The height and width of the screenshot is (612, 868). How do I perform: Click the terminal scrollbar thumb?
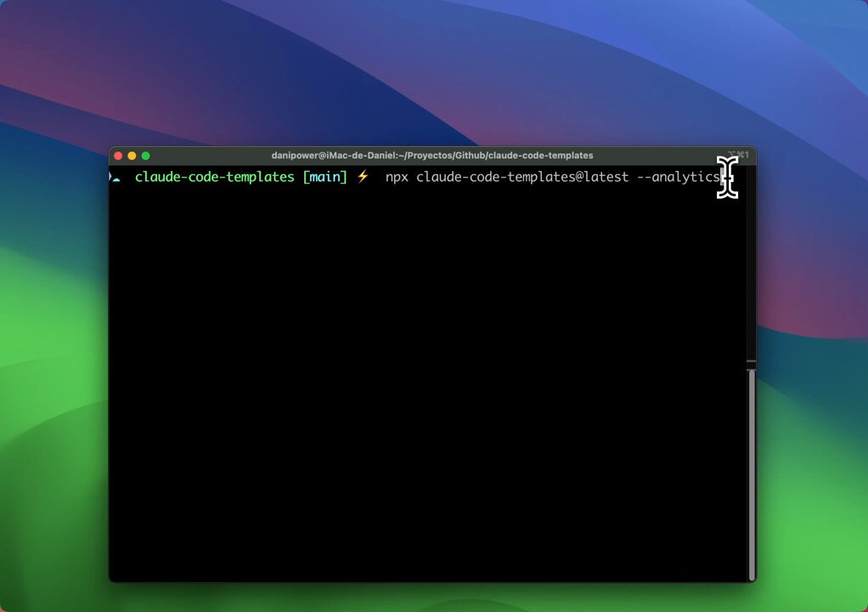(751, 474)
